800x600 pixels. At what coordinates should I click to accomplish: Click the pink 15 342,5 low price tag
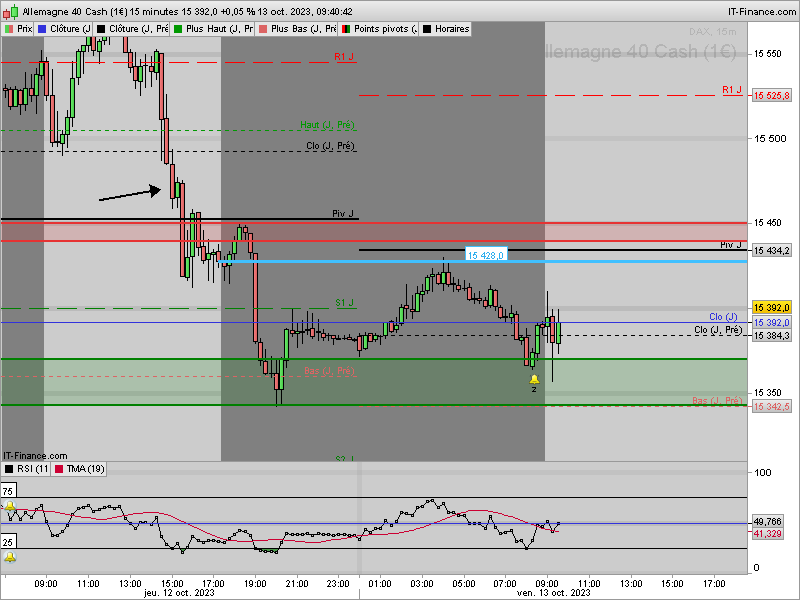pos(771,406)
